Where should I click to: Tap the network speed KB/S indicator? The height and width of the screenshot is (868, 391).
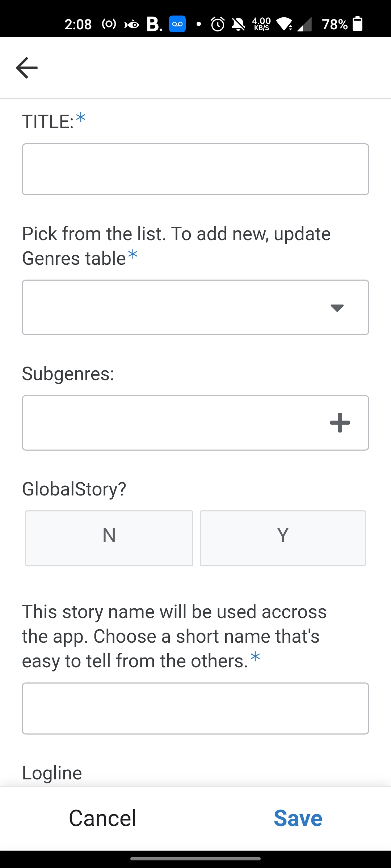[261, 24]
